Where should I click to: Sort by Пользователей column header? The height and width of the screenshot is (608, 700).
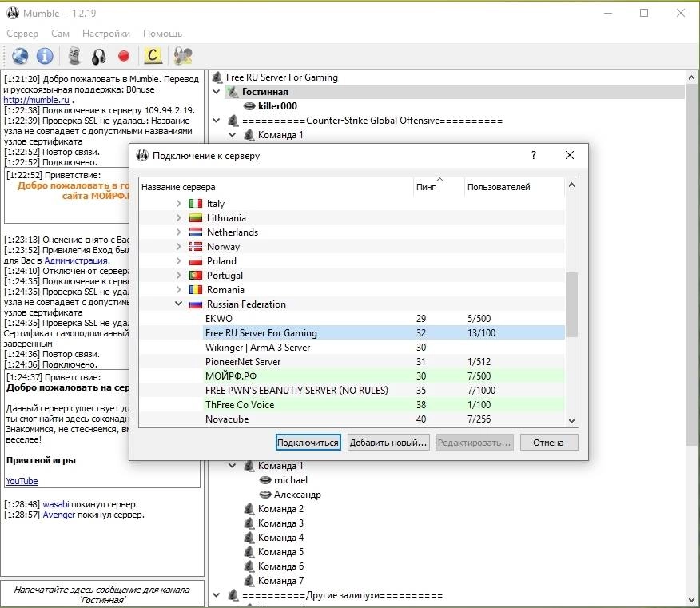515,187
